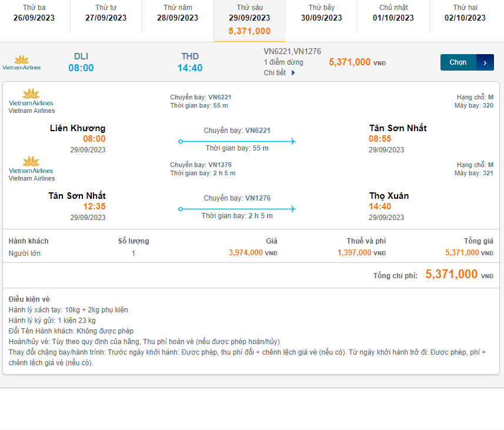Click the airplane route line for VN6221
This screenshot has height=430, width=504.
click(237, 141)
